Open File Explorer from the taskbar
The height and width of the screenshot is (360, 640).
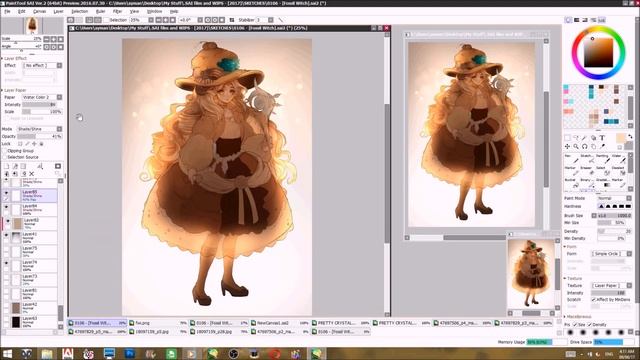47,353
